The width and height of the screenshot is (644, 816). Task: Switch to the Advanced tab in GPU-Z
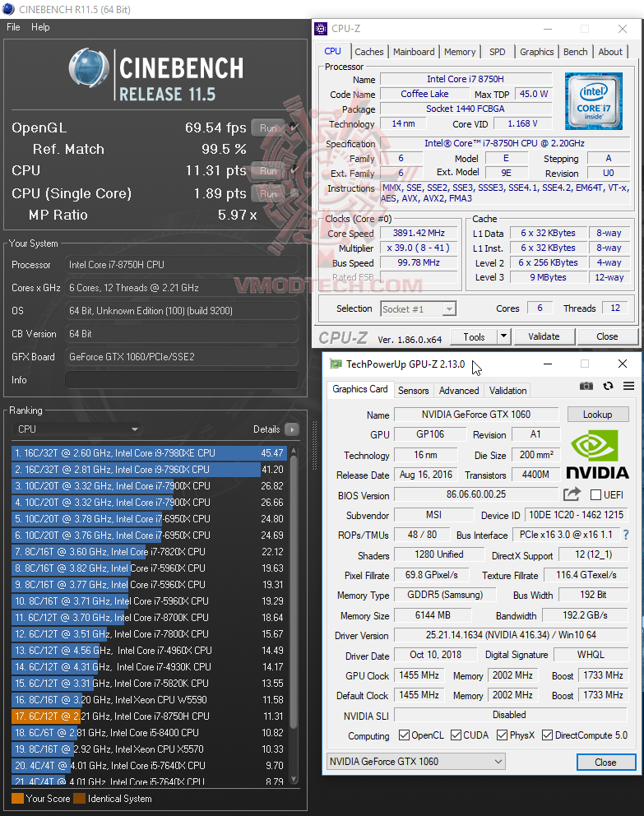click(459, 390)
